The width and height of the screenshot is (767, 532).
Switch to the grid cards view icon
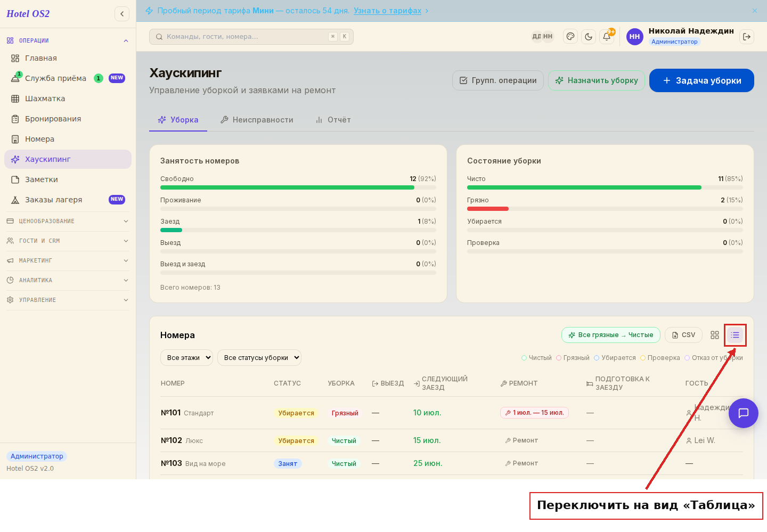[x=715, y=335]
